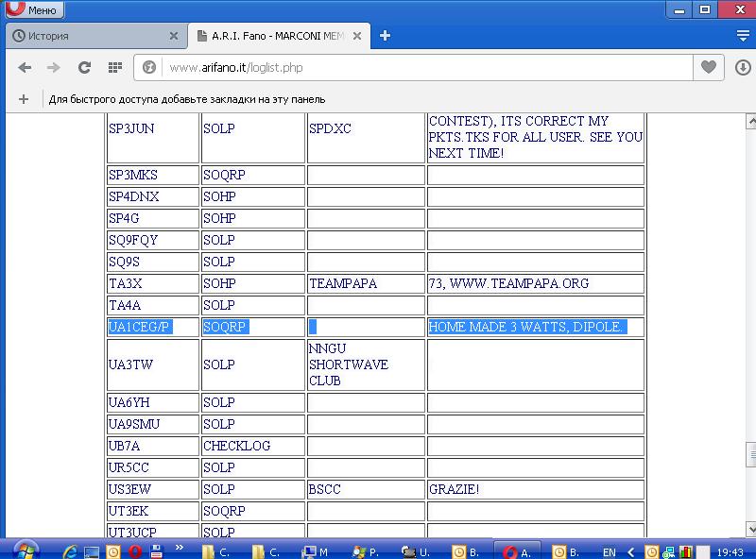
Task: Close the История tab
Action: (174, 36)
